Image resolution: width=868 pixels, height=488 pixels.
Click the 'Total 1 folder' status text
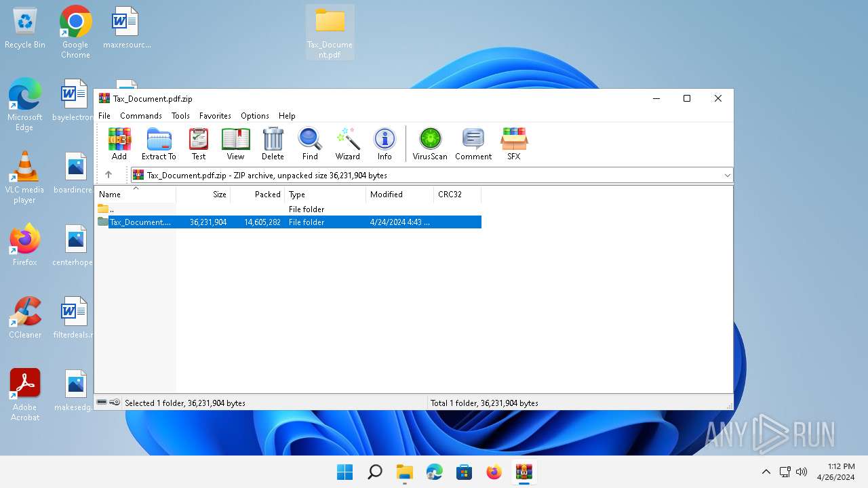coord(484,403)
